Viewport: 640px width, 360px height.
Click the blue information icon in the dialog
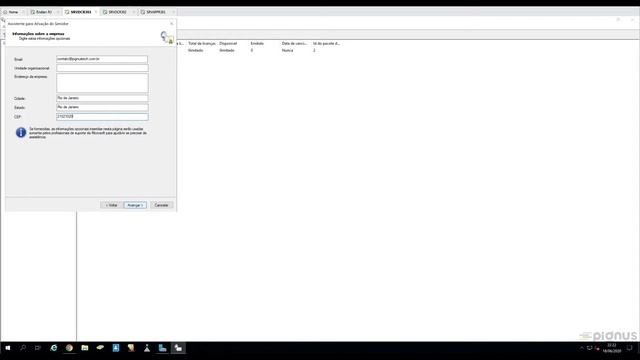pyautogui.click(x=21, y=133)
